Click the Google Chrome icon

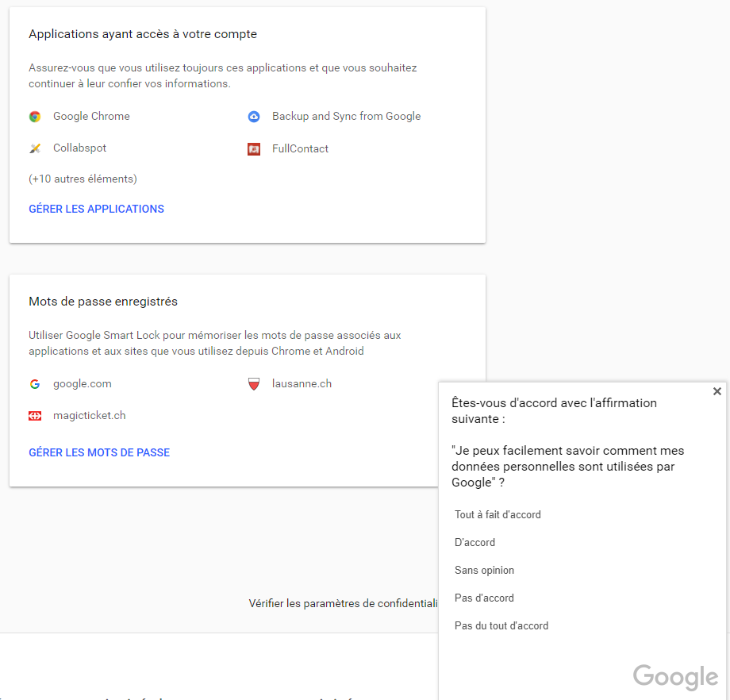pyautogui.click(x=35, y=117)
